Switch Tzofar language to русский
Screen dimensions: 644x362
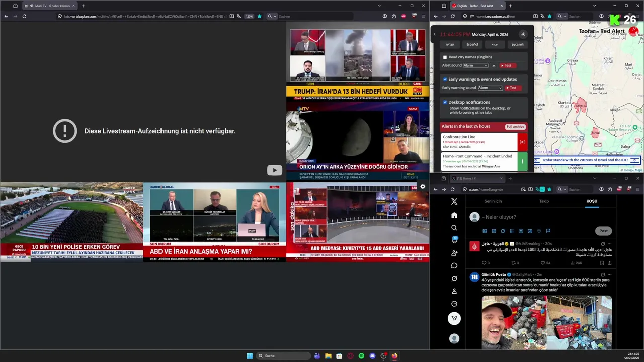click(517, 44)
